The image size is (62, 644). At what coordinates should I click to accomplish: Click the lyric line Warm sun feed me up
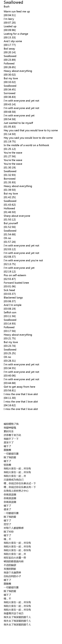pyautogui.click(x=17, y=12)
